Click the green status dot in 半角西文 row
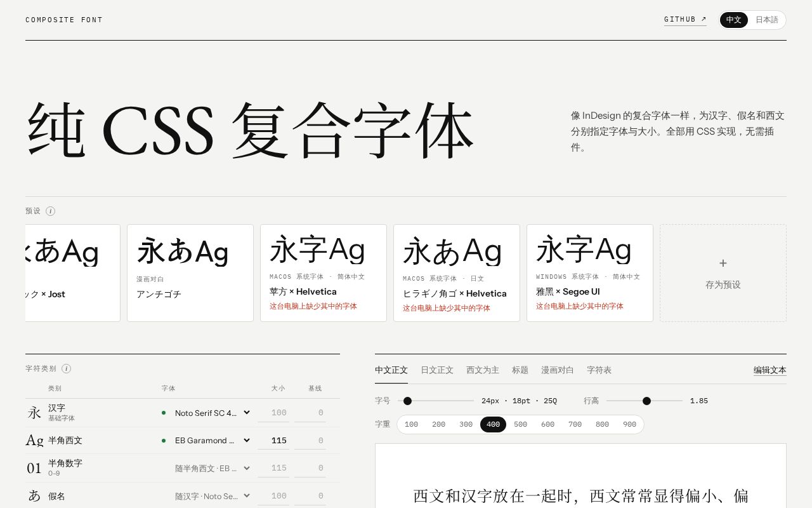This screenshot has width=812, height=508. pyautogui.click(x=164, y=440)
